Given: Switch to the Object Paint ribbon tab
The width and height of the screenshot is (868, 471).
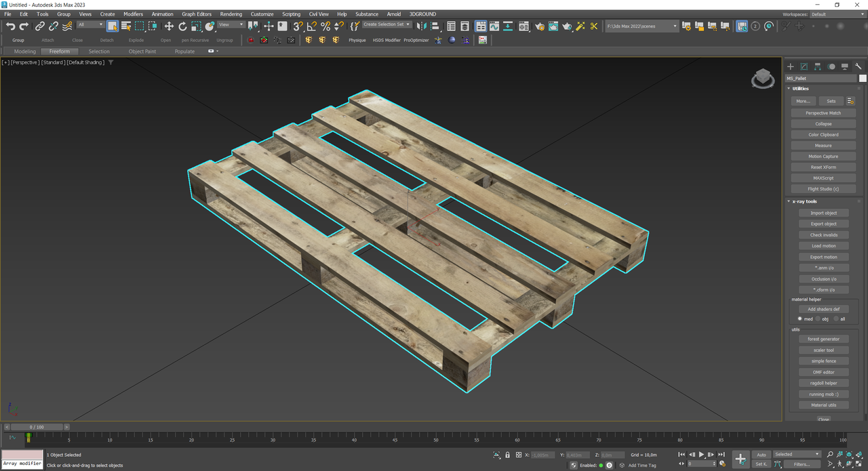Looking at the screenshot, I should point(142,52).
